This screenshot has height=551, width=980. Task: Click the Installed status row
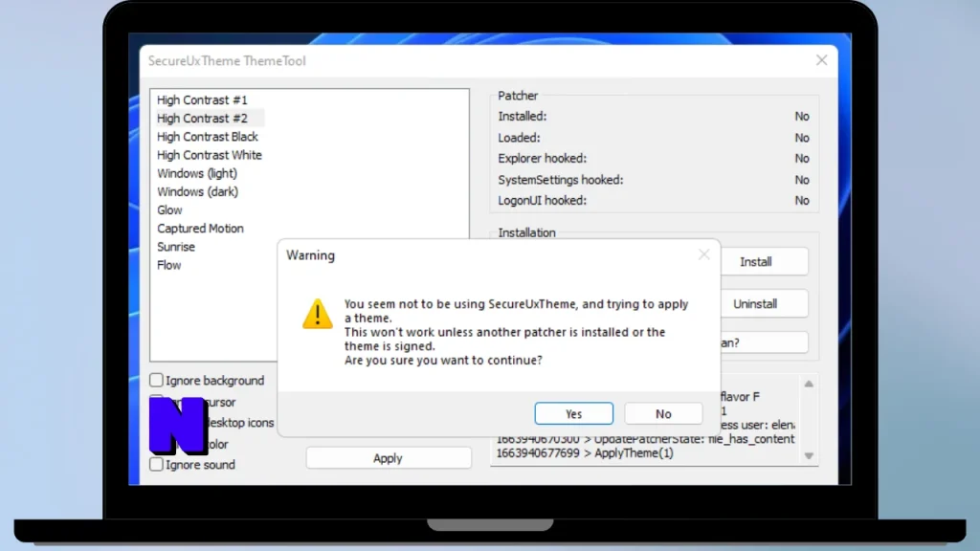point(654,116)
